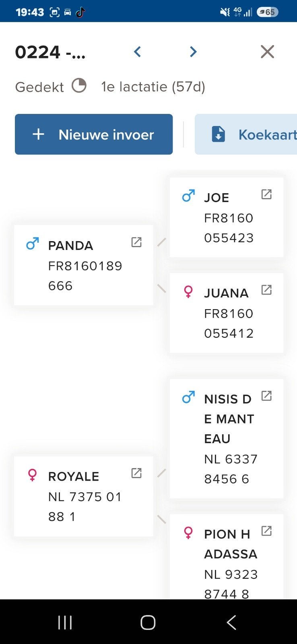Open Android recent apps button

65,623
